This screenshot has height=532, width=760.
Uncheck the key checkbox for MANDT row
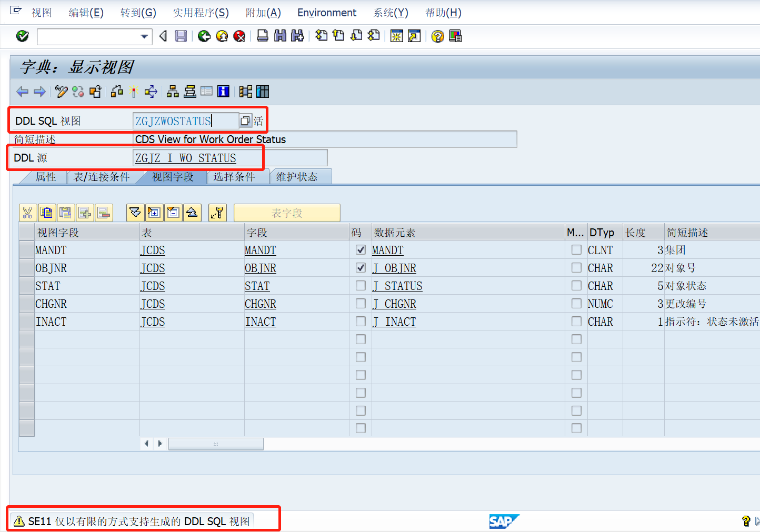(x=361, y=250)
